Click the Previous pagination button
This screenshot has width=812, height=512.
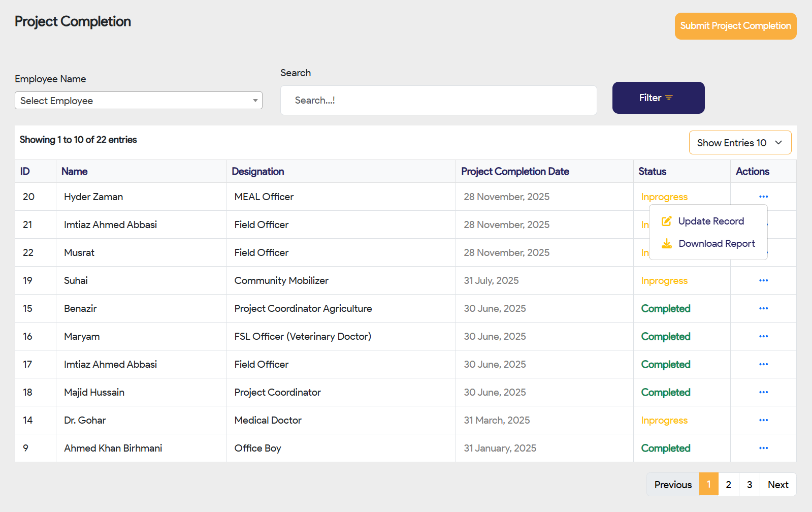(672, 485)
